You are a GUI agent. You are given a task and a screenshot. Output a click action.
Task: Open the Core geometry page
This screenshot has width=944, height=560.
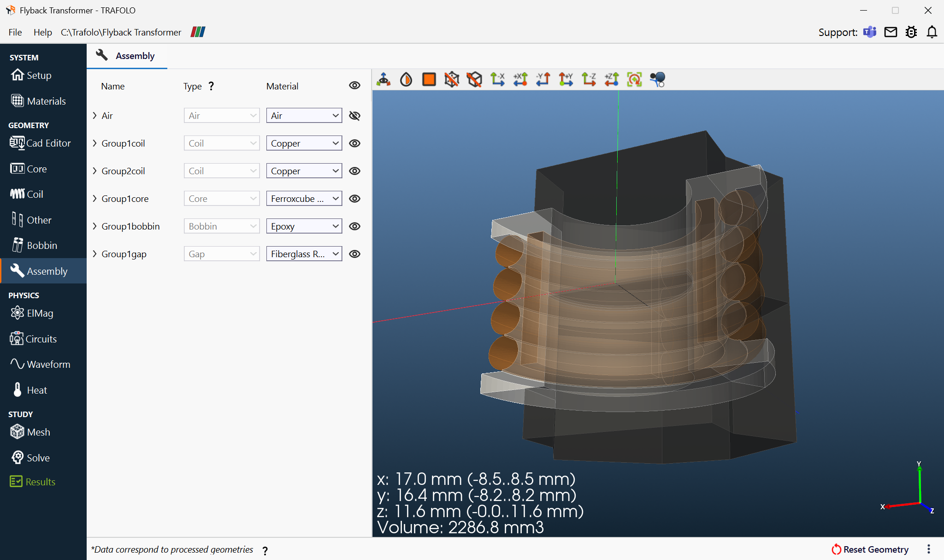43,169
